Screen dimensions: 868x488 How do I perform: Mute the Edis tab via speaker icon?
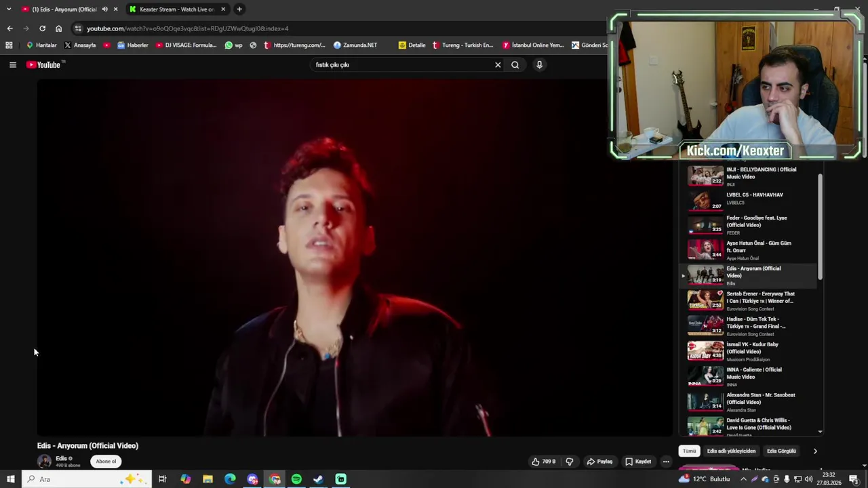(x=104, y=9)
